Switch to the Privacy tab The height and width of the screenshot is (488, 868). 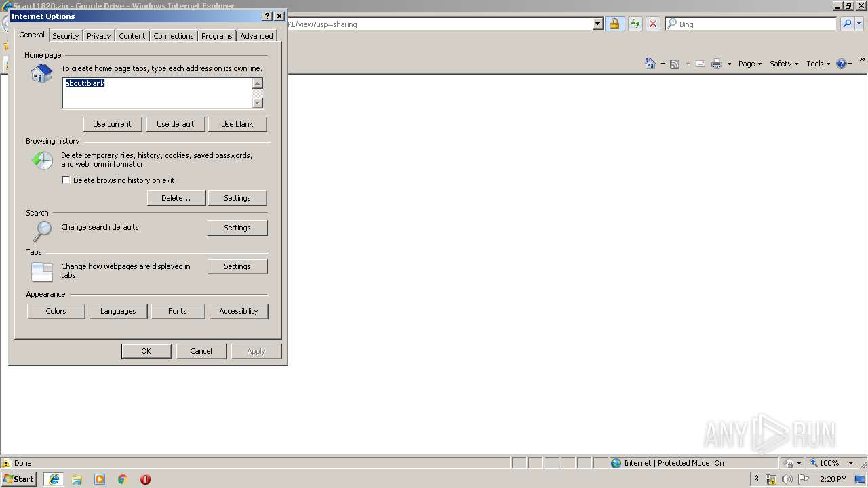tap(98, 36)
